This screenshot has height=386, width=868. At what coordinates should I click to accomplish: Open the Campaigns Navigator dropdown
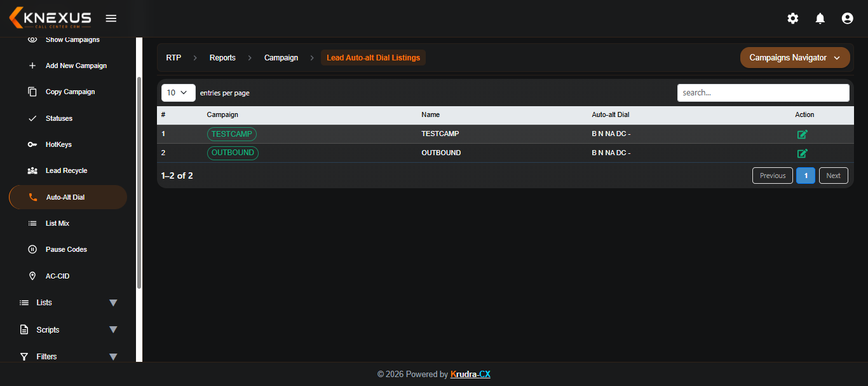coord(795,57)
